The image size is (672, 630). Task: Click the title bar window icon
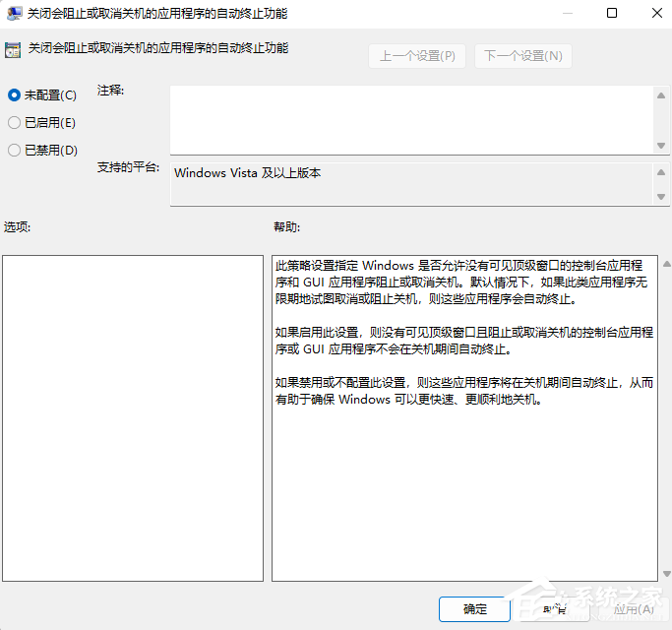[x=14, y=14]
